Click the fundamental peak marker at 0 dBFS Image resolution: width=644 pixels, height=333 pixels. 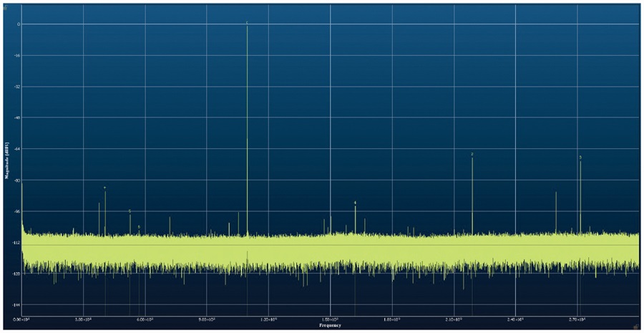pos(247,22)
